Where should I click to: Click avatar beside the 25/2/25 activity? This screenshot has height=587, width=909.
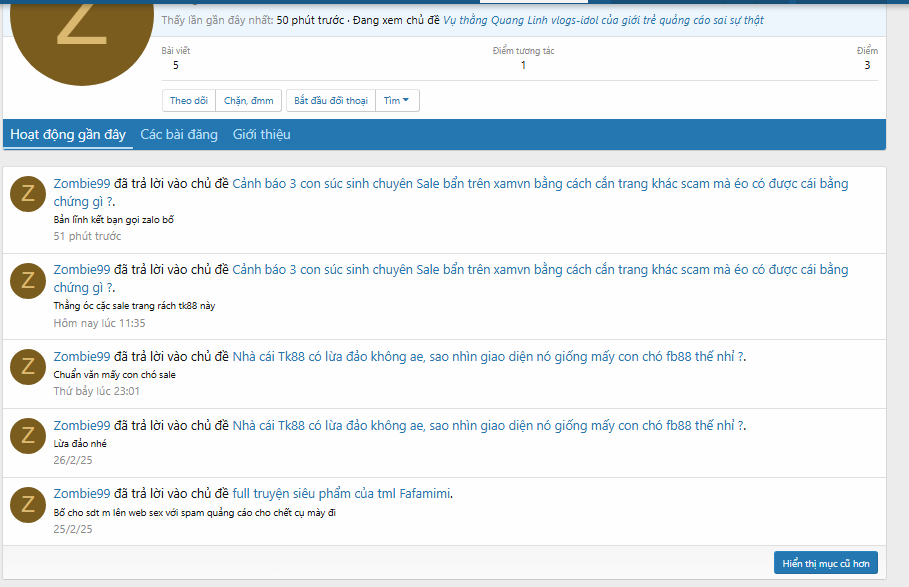click(28, 503)
